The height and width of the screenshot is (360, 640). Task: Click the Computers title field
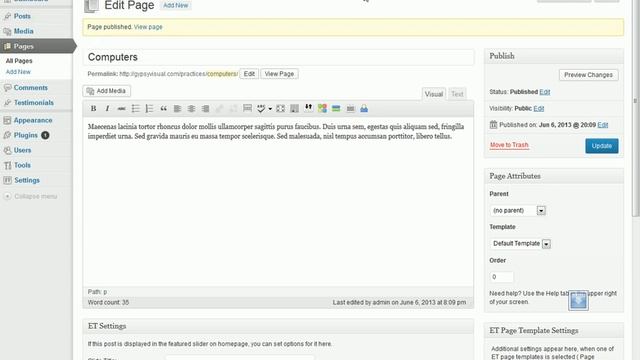click(279, 57)
